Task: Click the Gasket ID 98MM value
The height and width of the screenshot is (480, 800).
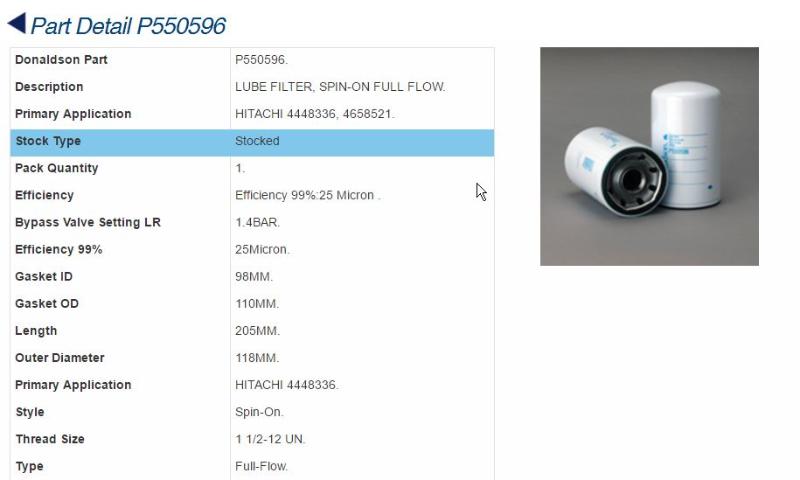Action: coord(254,276)
